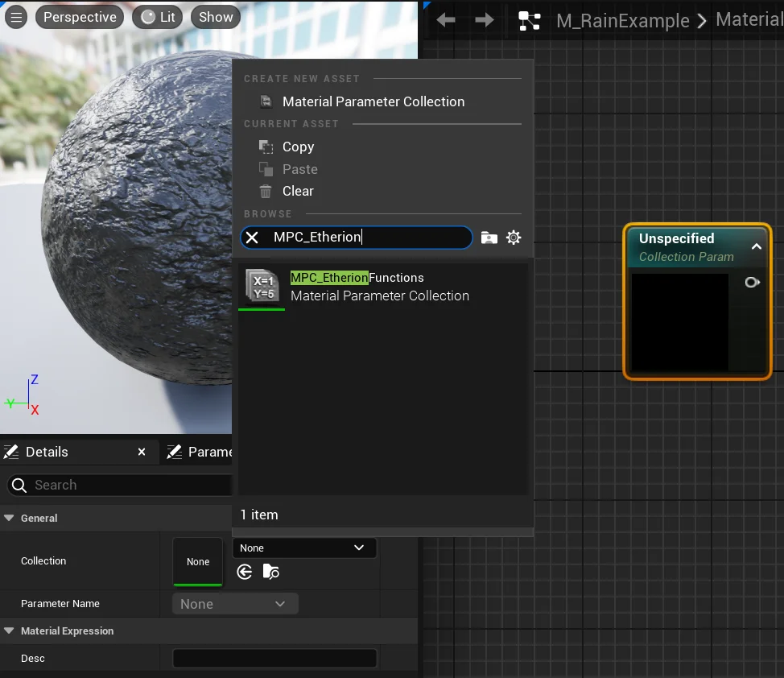Collapse the Material Expression section

[x=10, y=630]
